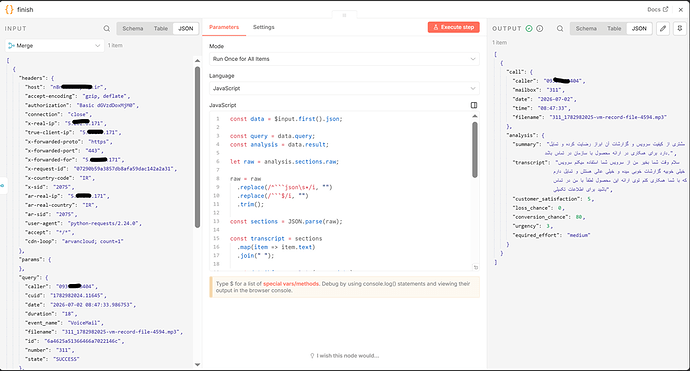This screenshot has width=690, height=371.
Task: Open the Language JavaScript dropdown
Action: point(344,88)
